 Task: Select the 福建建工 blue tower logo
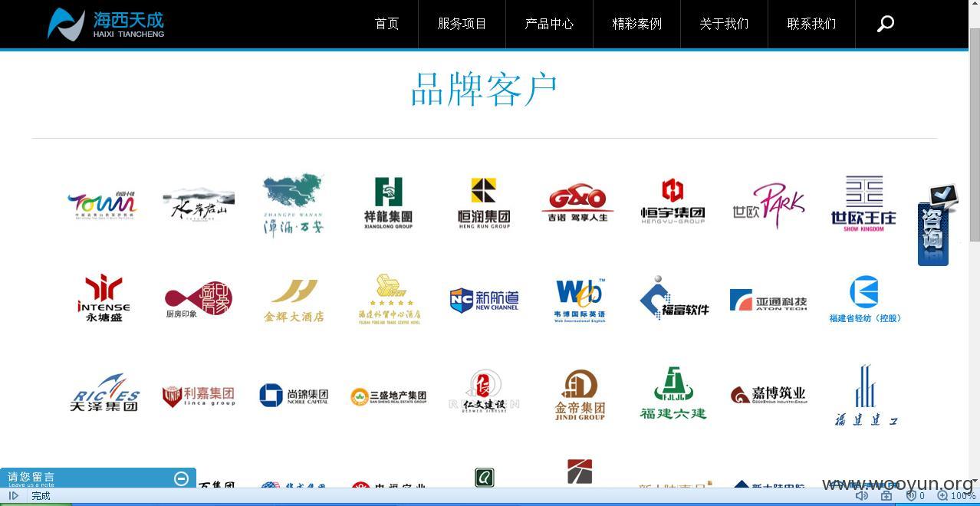click(x=866, y=395)
